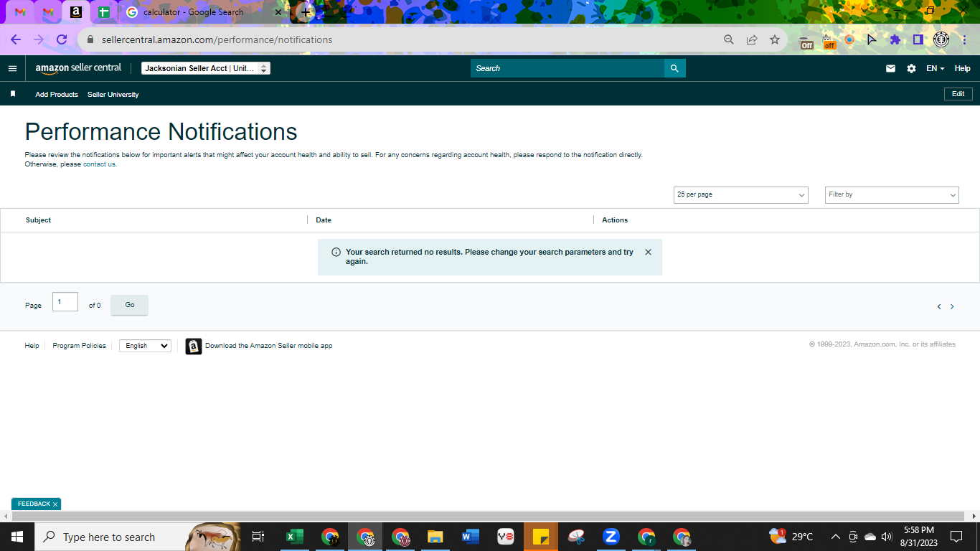Go to next page arrow

[952, 306]
